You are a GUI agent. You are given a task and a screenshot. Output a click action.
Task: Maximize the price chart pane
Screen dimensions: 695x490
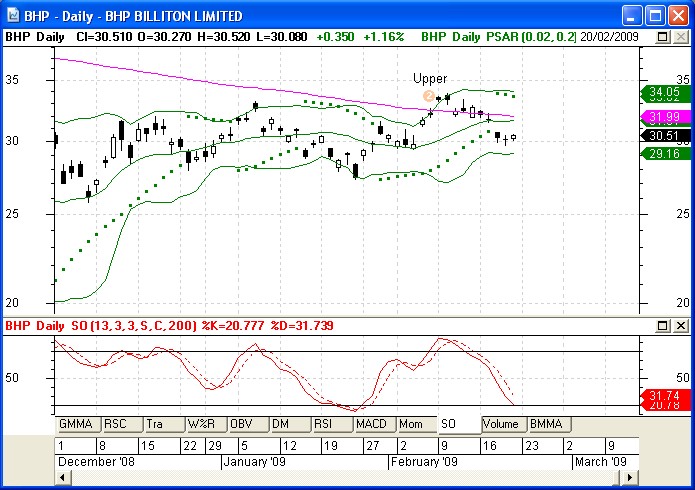(662, 37)
